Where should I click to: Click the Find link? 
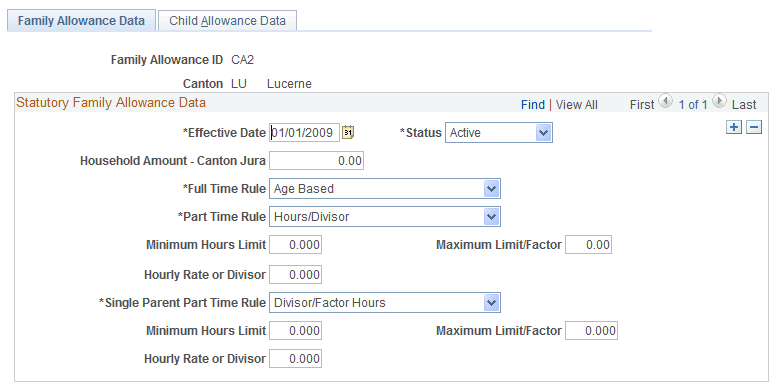tap(533, 105)
